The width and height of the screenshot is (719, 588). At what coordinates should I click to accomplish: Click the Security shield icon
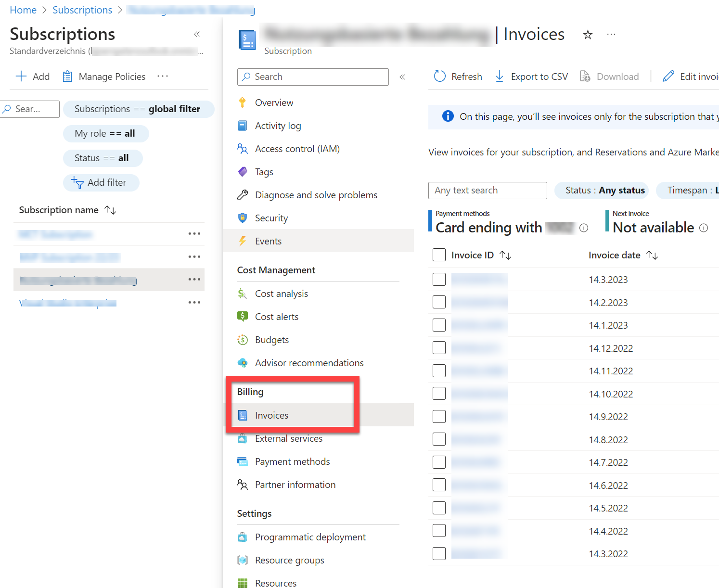[243, 218]
